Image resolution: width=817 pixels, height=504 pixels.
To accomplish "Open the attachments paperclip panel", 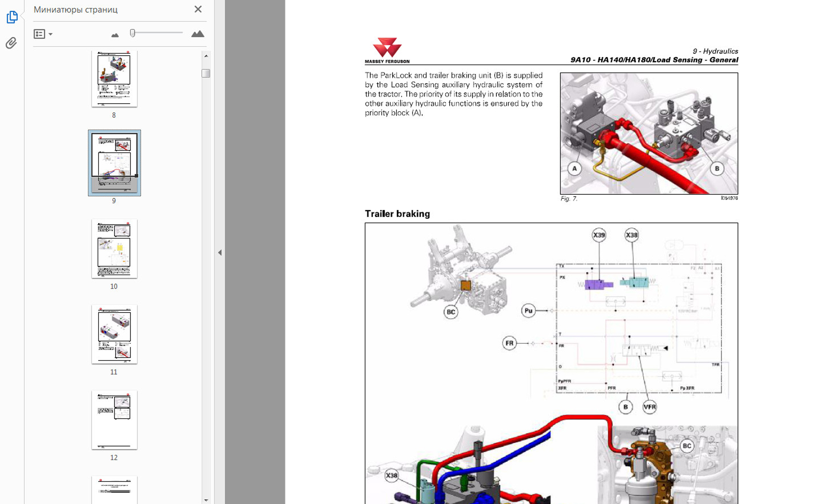I will (x=11, y=43).
